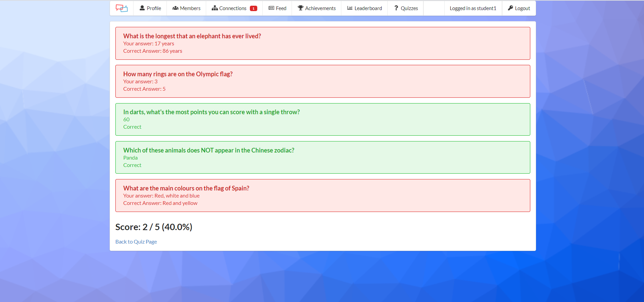The height and width of the screenshot is (302, 644).
Task: Select the elephant longest-lived question text
Action: [x=192, y=36]
